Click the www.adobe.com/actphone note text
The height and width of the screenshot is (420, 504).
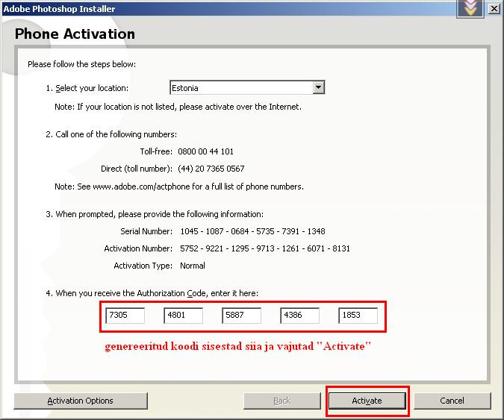179,187
